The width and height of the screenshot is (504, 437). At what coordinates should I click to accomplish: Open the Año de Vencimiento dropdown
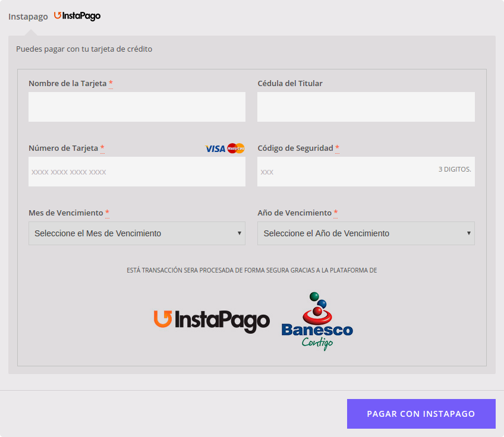click(x=366, y=233)
